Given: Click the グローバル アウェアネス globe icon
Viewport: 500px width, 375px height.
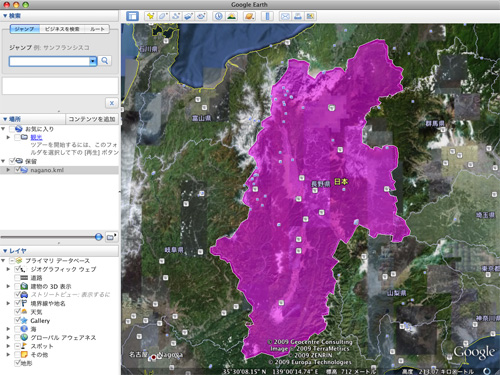Looking at the screenshot, I should (24, 337).
